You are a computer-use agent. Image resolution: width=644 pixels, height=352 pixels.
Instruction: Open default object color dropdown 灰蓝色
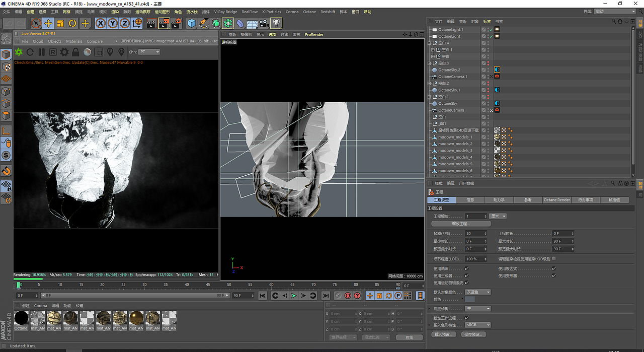click(x=477, y=292)
